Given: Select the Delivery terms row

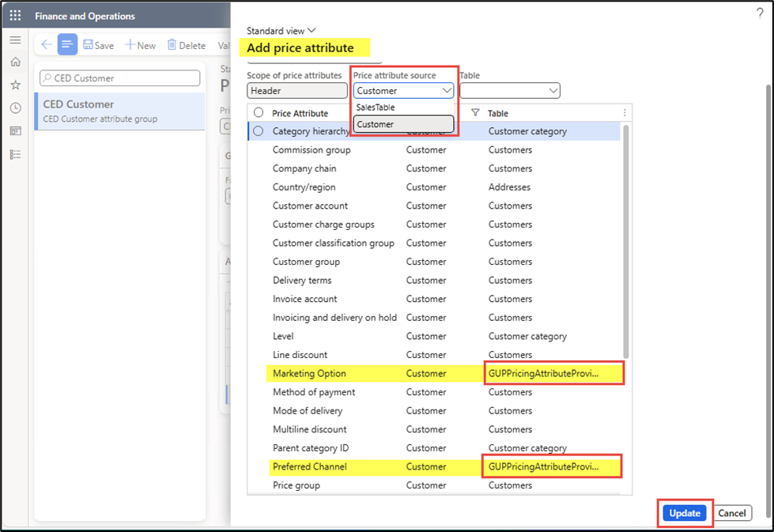Looking at the screenshot, I should (x=434, y=281).
